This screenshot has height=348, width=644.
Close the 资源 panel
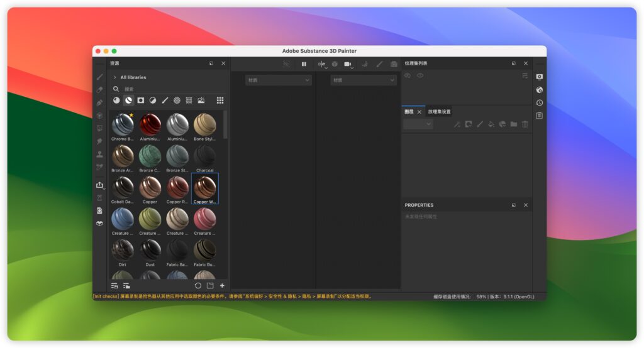tap(223, 63)
